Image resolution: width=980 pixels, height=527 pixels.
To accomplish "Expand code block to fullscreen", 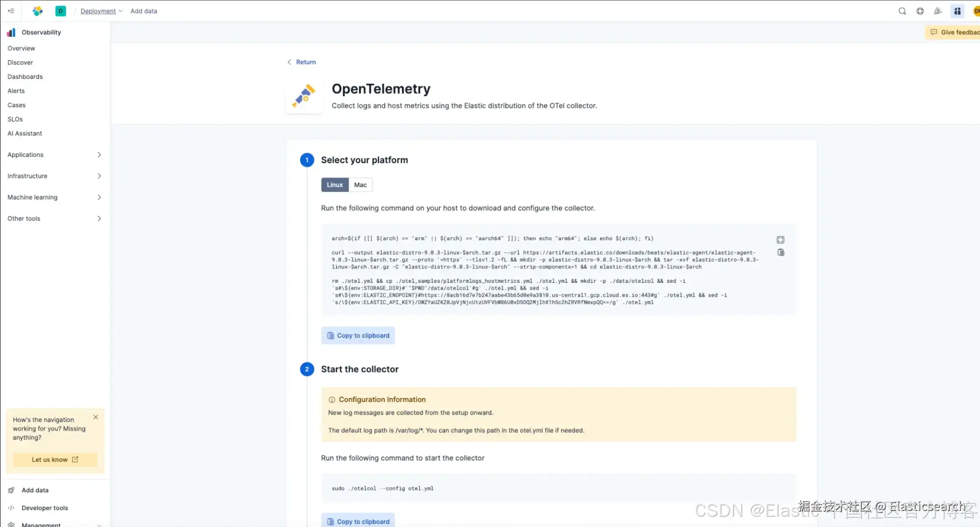I will (780, 240).
